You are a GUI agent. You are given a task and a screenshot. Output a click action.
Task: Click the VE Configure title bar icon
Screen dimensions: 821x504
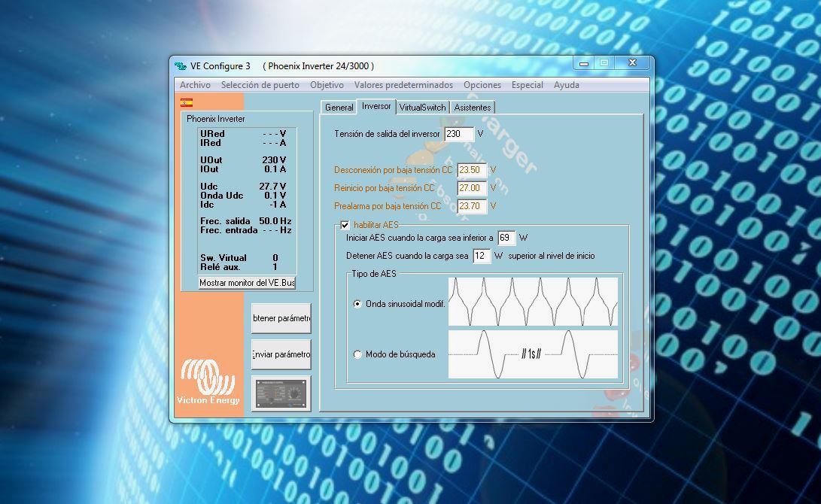point(181,66)
